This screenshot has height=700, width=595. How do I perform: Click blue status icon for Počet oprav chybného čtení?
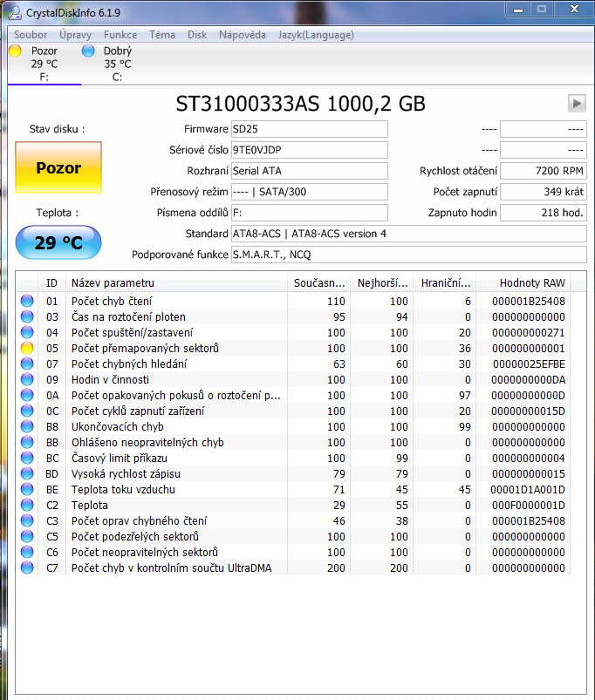pyautogui.click(x=27, y=520)
